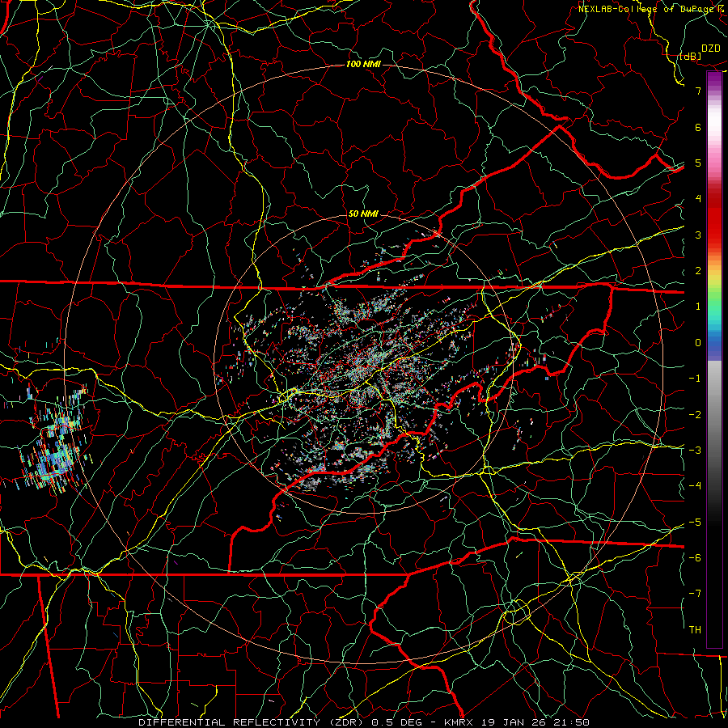Click the -2 dB scale label
728x728 pixels.
[x=695, y=415]
